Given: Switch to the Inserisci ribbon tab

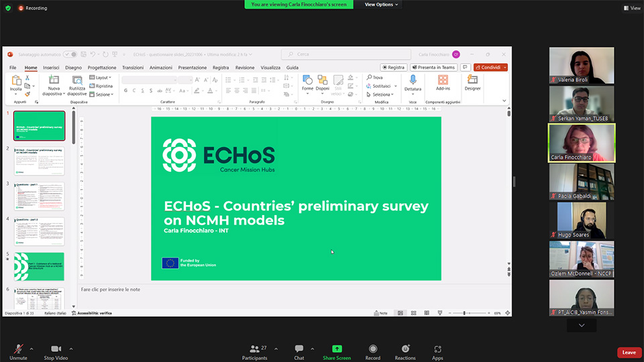Looking at the screenshot, I should coord(51,68).
